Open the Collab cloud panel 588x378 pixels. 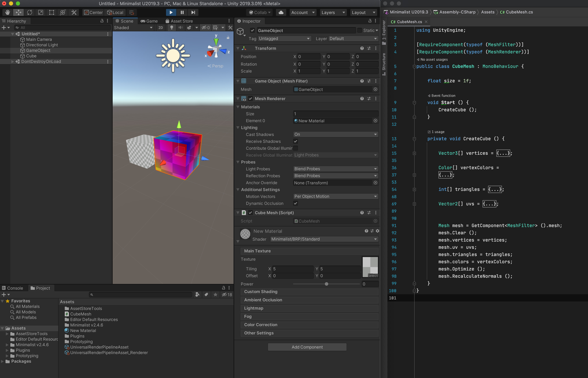tap(281, 13)
